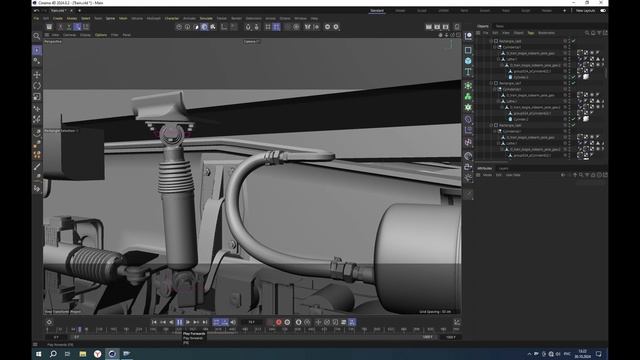Open the Tags menu in Object Manager
Viewport: 640px width, 360px height.
click(531, 33)
